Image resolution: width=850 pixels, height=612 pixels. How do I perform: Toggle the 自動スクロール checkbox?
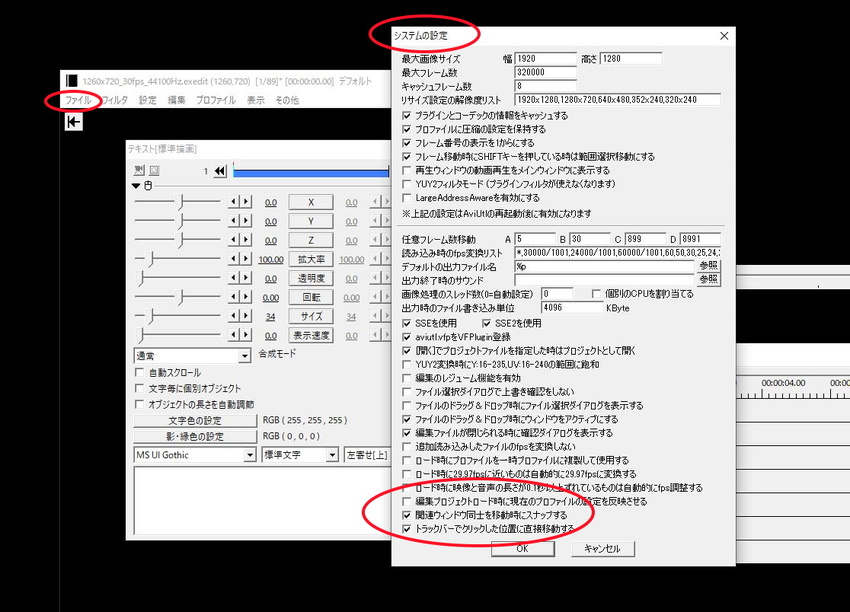pyautogui.click(x=139, y=372)
